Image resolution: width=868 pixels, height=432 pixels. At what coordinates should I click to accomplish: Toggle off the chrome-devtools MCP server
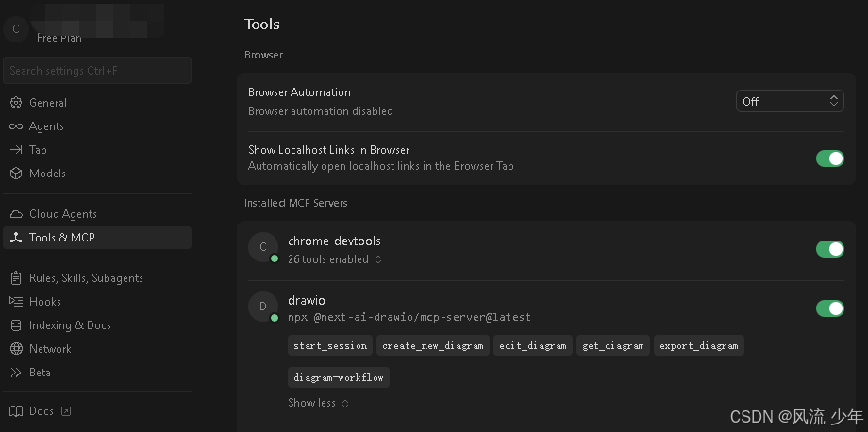829,249
